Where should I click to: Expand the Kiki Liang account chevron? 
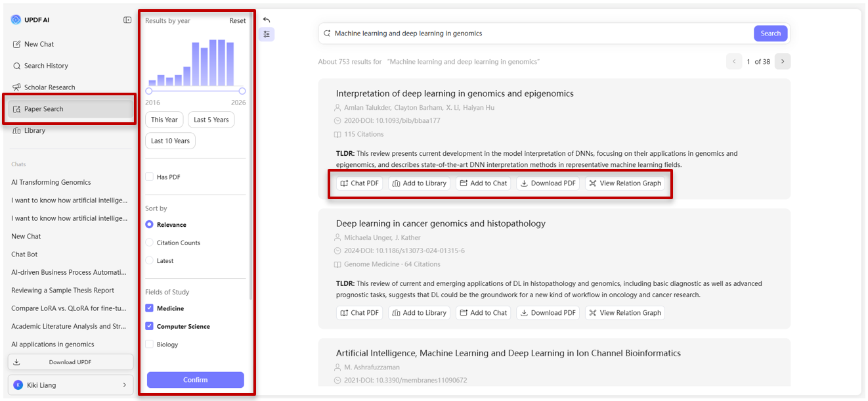[x=125, y=385]
